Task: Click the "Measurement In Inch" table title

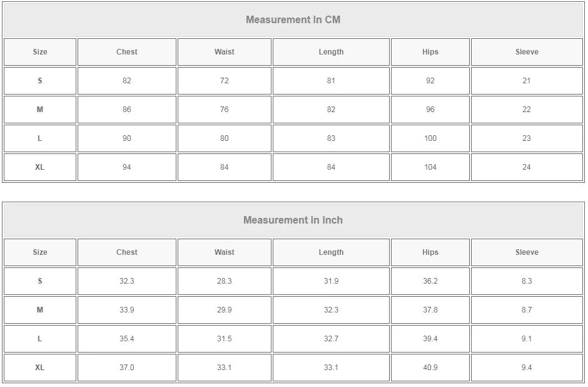Action: (293, 220)
